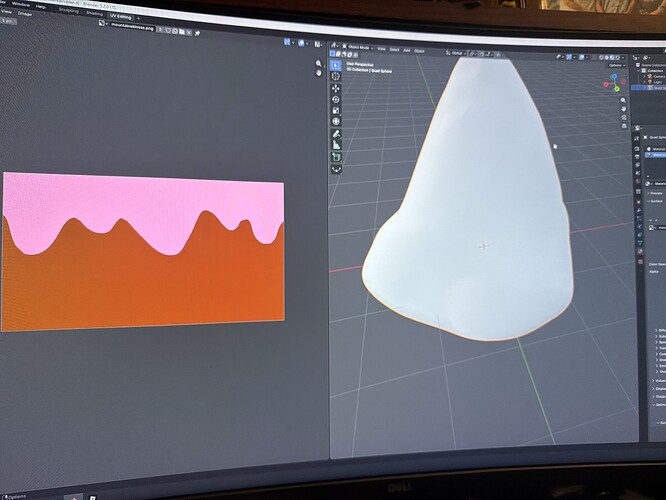The image size is (666, 500).
Task: Click the 3D viewport zoom magnifier icon
Action: [623, 100]
